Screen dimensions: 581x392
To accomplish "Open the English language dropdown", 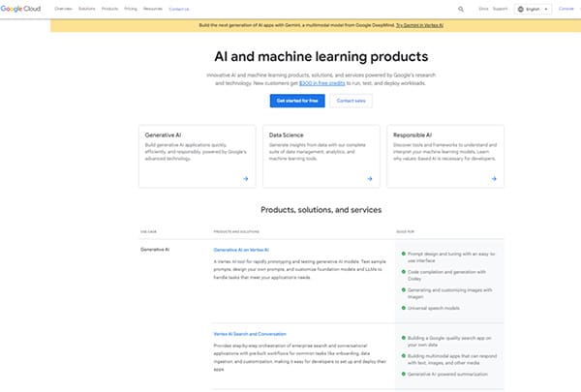I will coord(533,9).
